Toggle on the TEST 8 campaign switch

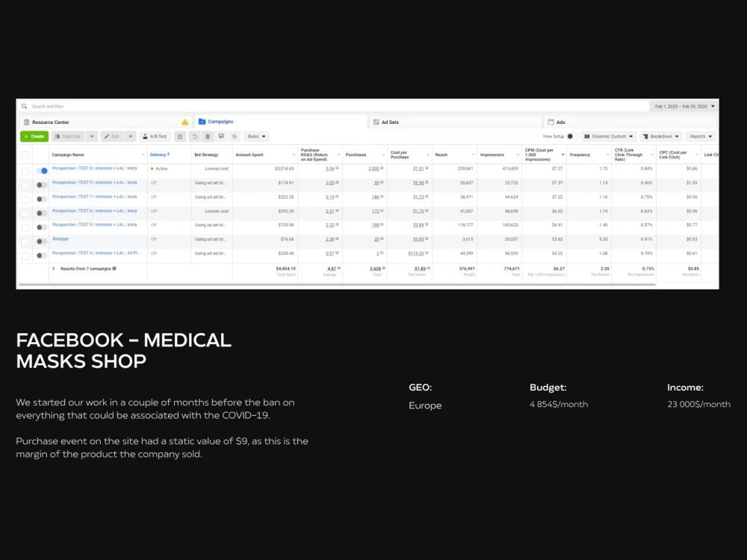pyautogui.click(x=42, y=170)
